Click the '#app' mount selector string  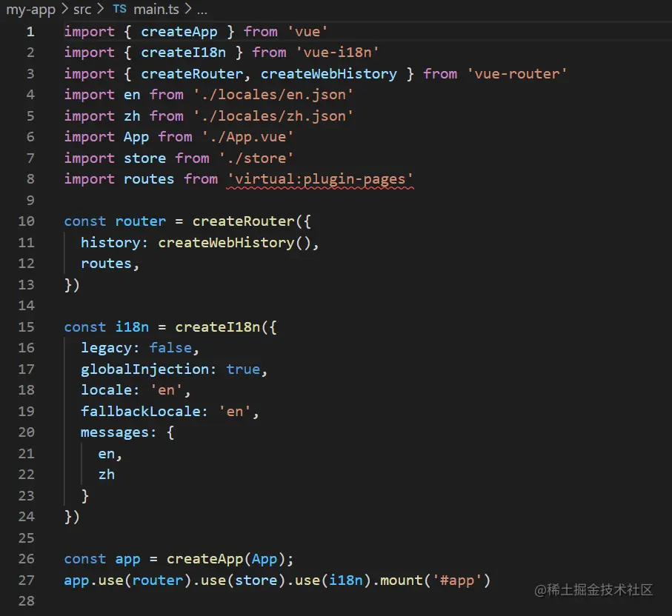[457, 580]
